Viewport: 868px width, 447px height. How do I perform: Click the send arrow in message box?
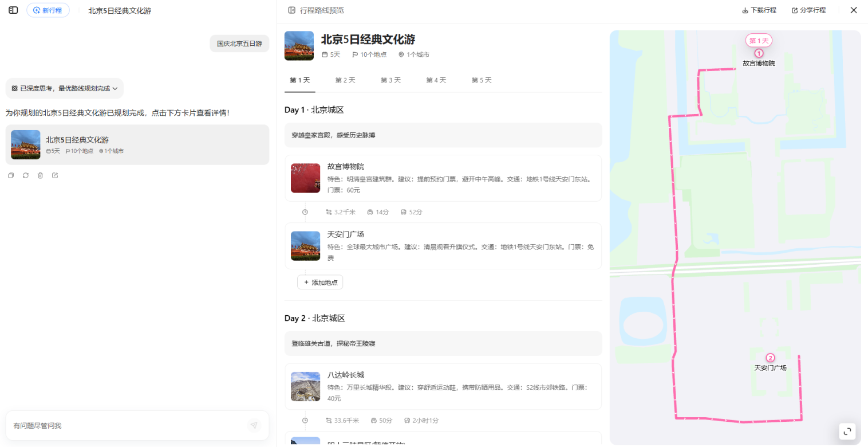click(254, 425)
